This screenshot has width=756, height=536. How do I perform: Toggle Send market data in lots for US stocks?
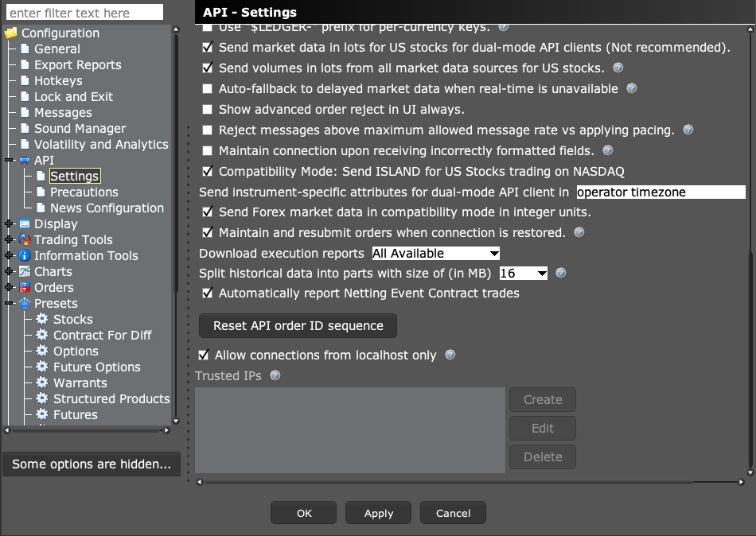point(208,47)
